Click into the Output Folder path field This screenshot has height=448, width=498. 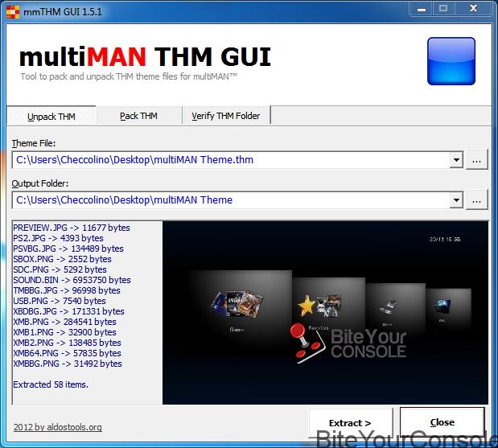(x=231, y=200)
